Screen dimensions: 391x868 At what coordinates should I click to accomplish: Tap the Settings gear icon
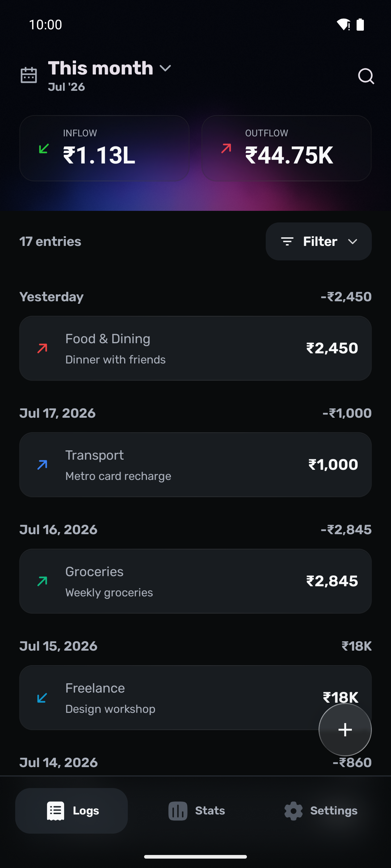[x=293, y=811]
